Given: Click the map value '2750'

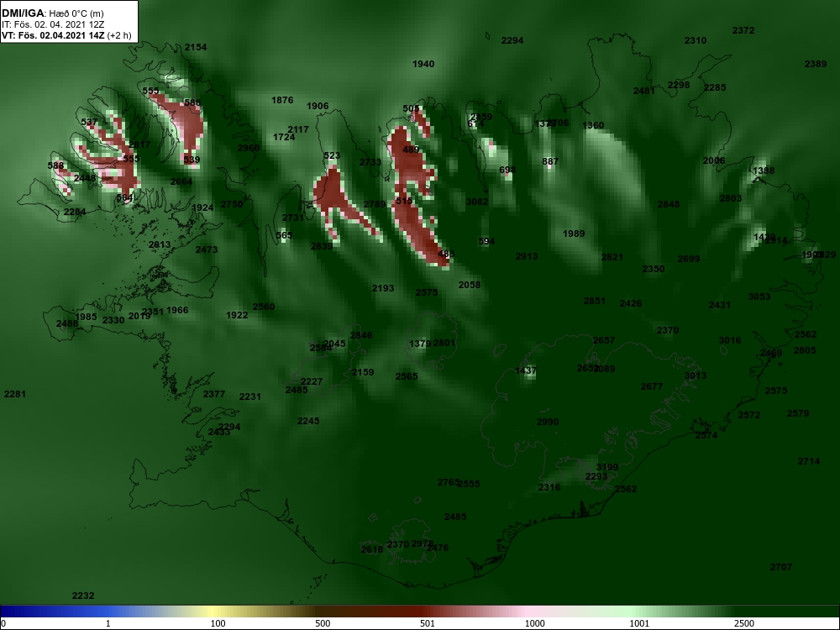Looking at the screenshot, I should tap(232, 203).
